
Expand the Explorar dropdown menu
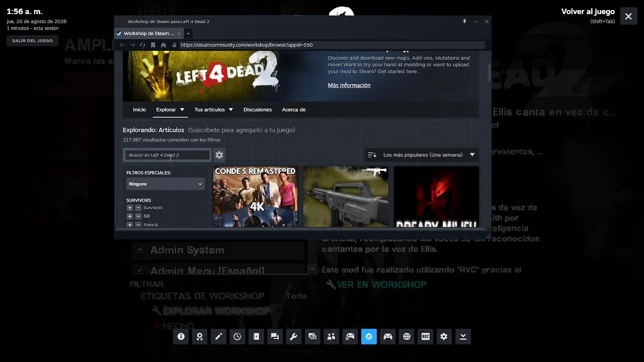coord(170,110)
